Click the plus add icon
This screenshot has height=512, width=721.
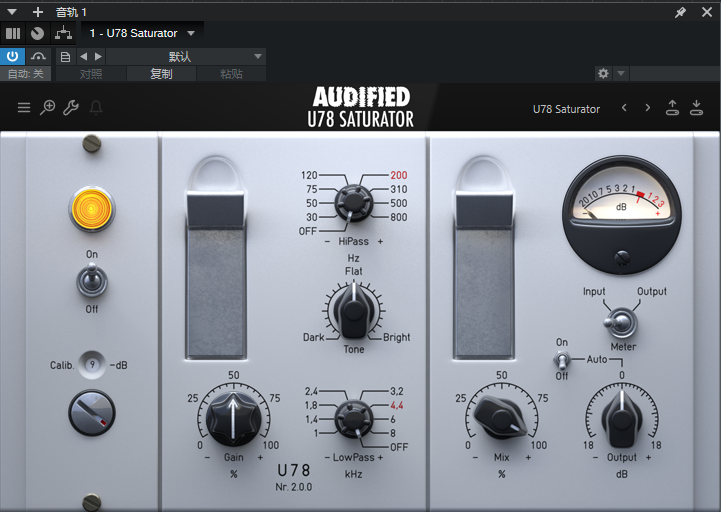38,12
